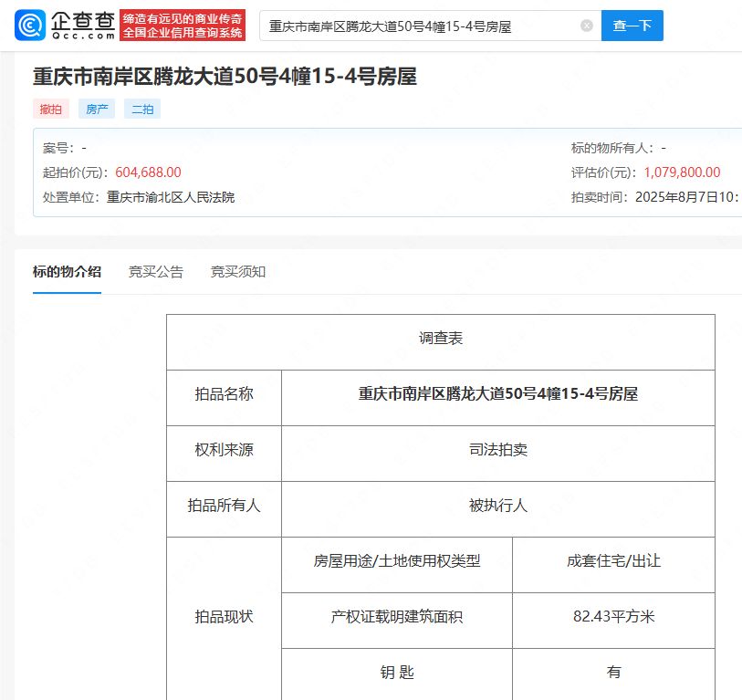Viewport: 742px width, 700px height.
Task: Click the red slogan banner beside logo
Action: point(183,26)
